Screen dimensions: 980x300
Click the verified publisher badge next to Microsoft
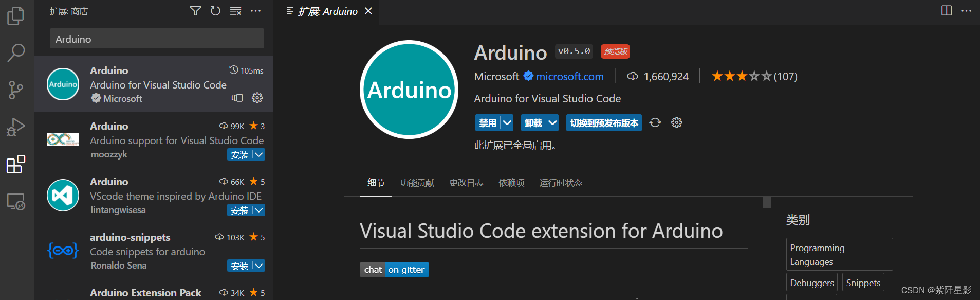point(528,76)
